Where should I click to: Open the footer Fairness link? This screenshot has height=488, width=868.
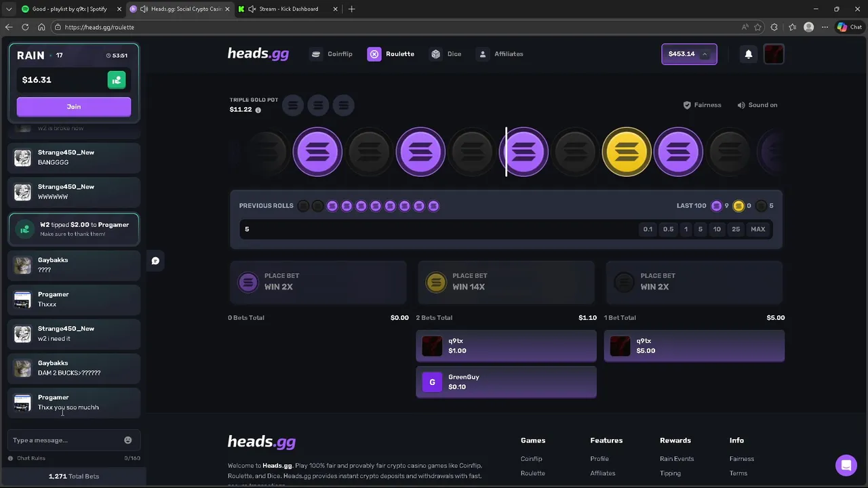(x=742, y=459)
